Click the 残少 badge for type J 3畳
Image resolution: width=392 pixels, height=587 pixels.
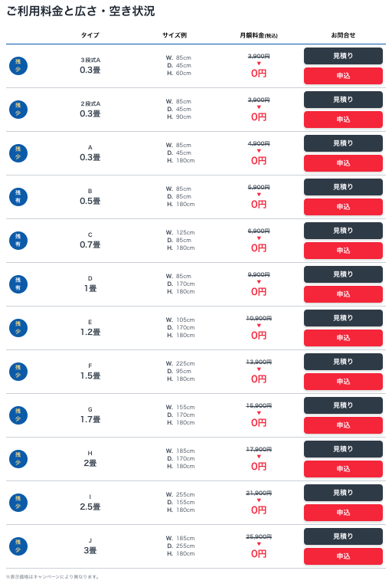click(18, 546)
